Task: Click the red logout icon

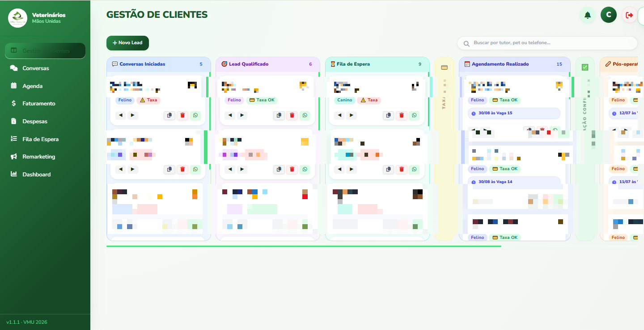Action: click(629, 15)
